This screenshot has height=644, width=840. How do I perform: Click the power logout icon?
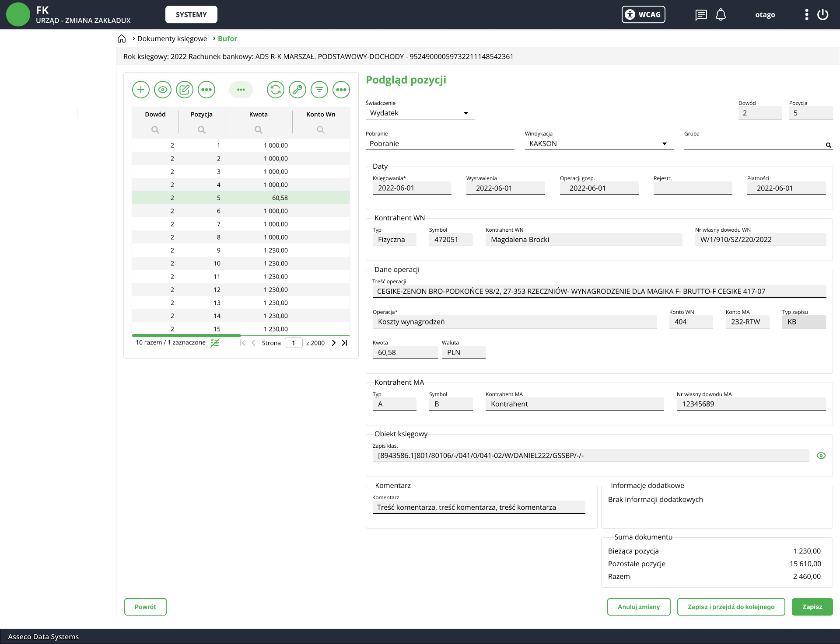pyautogui.click(x=822, y=14)
